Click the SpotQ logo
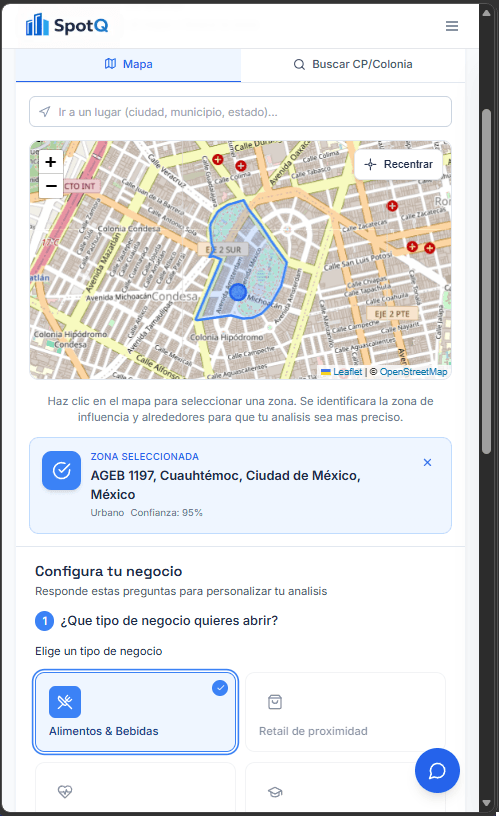The height and width of the screenshot is (816, 499). point(67,25)
